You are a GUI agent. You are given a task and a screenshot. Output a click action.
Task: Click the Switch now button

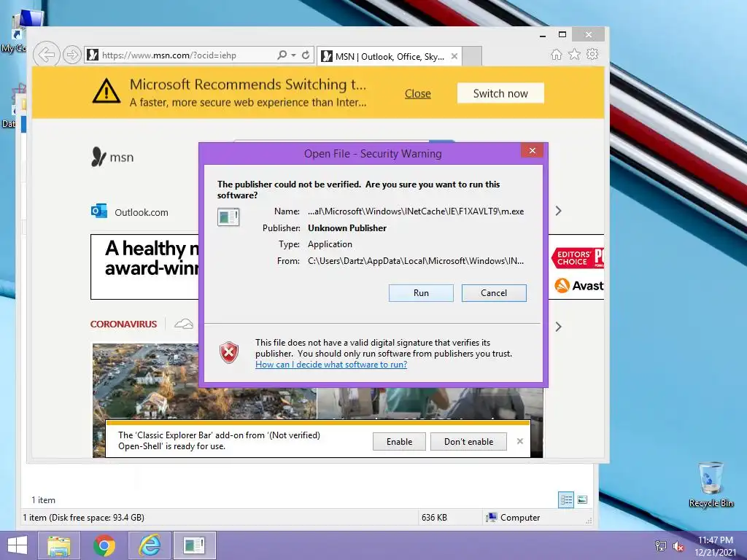coord(500,93)
